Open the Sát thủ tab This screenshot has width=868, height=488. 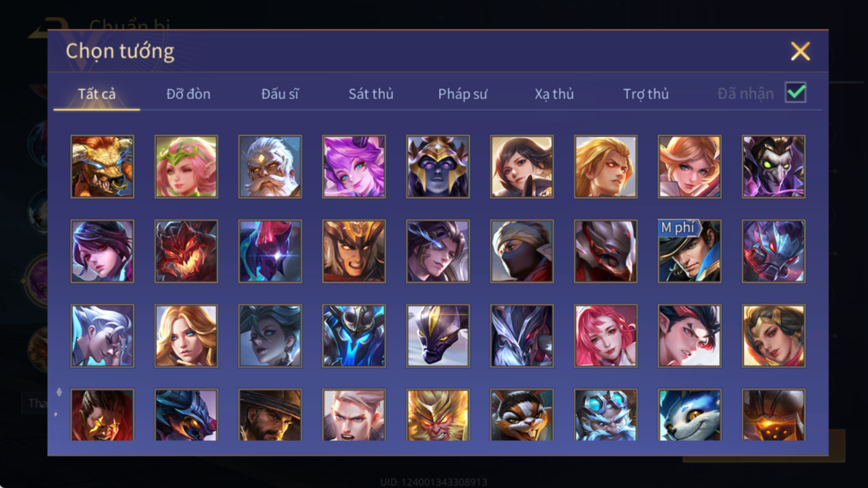pyautogui.click(x=371, y=94)
